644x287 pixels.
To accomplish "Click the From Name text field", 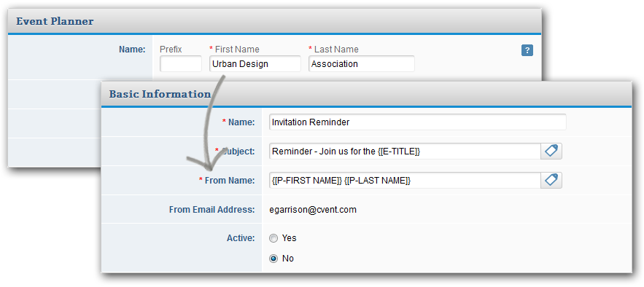I will coord(405,181).
